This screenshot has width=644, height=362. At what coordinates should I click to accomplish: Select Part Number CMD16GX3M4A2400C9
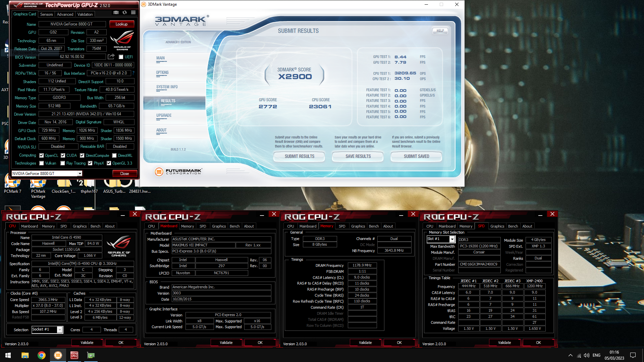click(x=479, y=264)
